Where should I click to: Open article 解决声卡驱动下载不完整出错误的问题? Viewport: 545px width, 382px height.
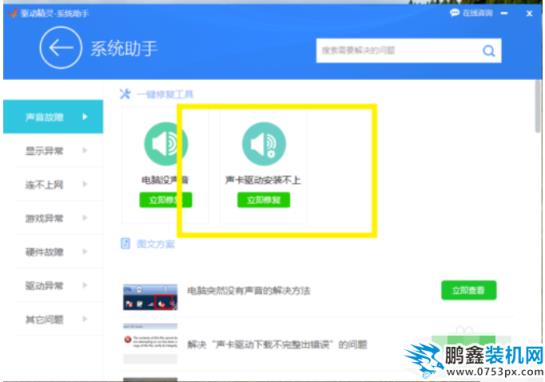tap(277, 344)
